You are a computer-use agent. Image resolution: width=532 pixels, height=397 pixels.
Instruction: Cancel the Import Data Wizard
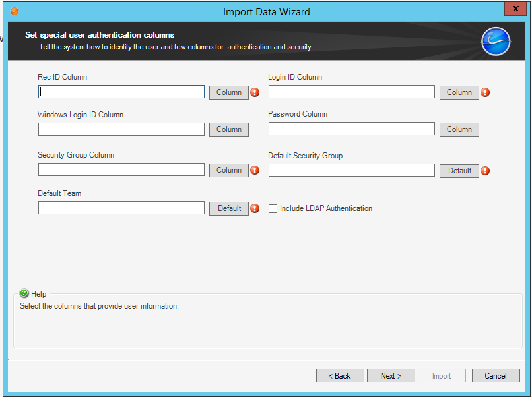[x=496, y=375]
